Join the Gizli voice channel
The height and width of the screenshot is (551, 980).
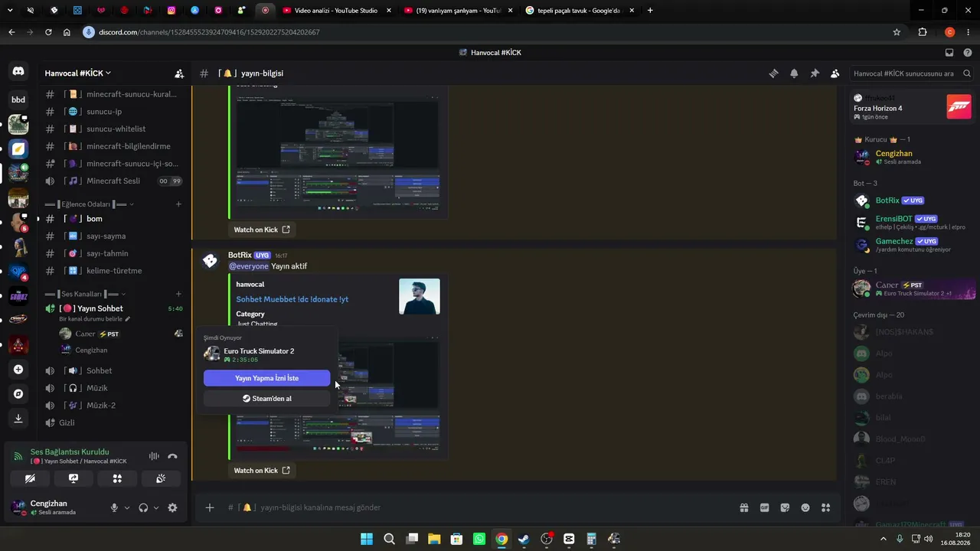point(115,422)
